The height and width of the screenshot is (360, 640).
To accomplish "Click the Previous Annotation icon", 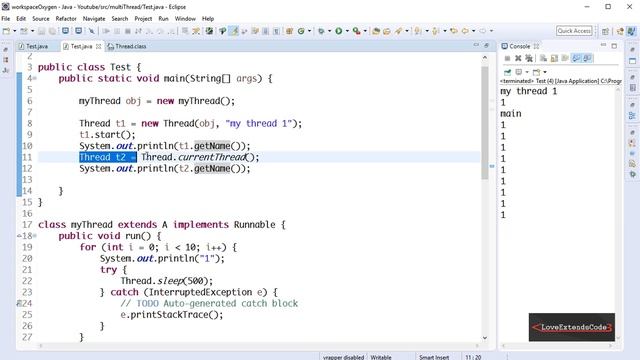I will 435,31.
